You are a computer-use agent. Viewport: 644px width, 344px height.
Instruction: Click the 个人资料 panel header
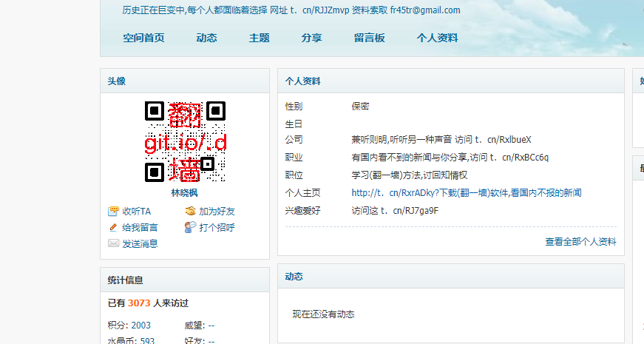(451, 81)
